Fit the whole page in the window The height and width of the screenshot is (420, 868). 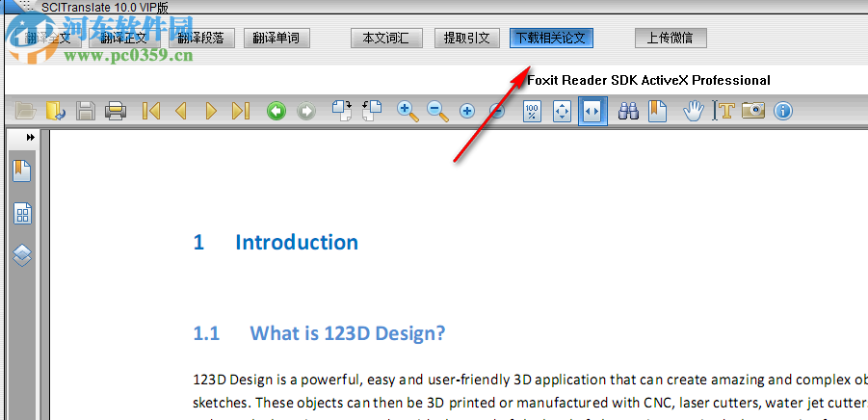[x=563, y=111]
